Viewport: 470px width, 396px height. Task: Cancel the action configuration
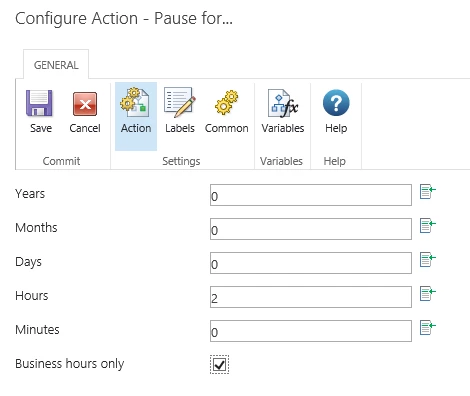(x=85, y=112)
